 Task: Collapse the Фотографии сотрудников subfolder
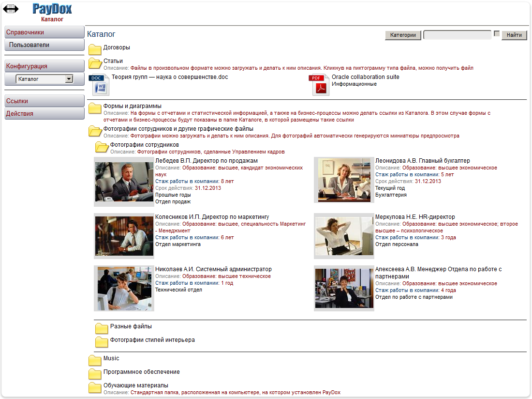(102, 147)
